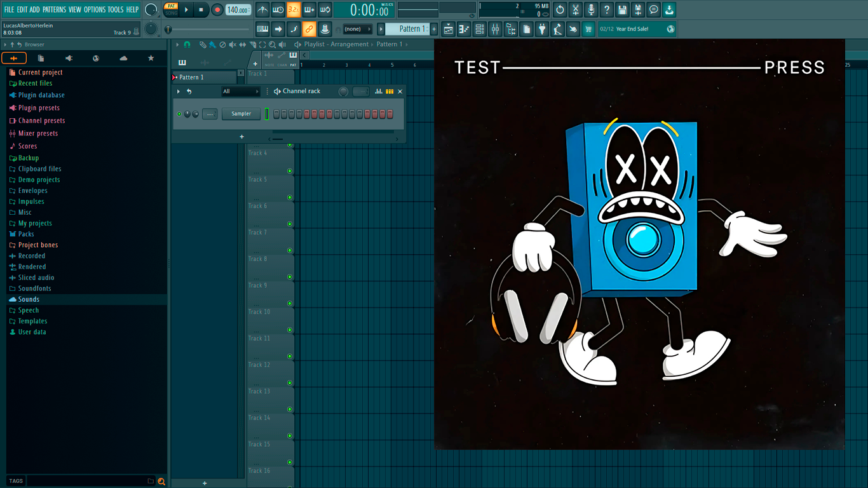Click the undo history circular arrow icon
868x488 pixels.
click(560, 10)
